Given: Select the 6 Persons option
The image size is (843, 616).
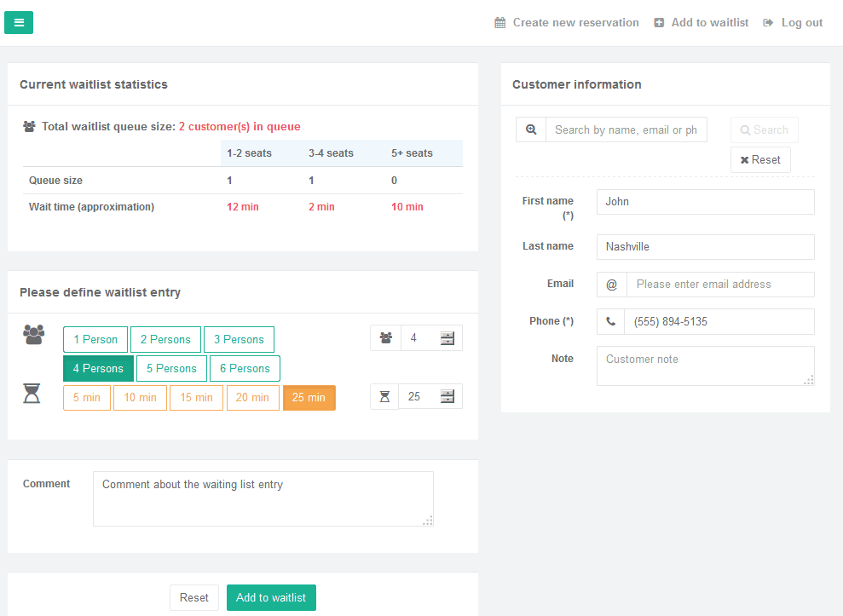Looking at the screenshot, I should [245, 369].
